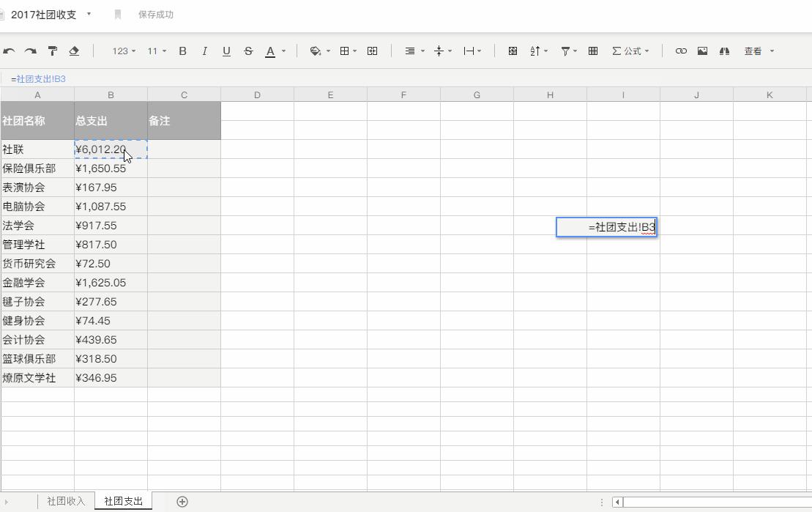Image resolution: width=812 pixels, height=512 pixels.
Task: Select the 管理学社 cell
Action: (x=37, y=245)
